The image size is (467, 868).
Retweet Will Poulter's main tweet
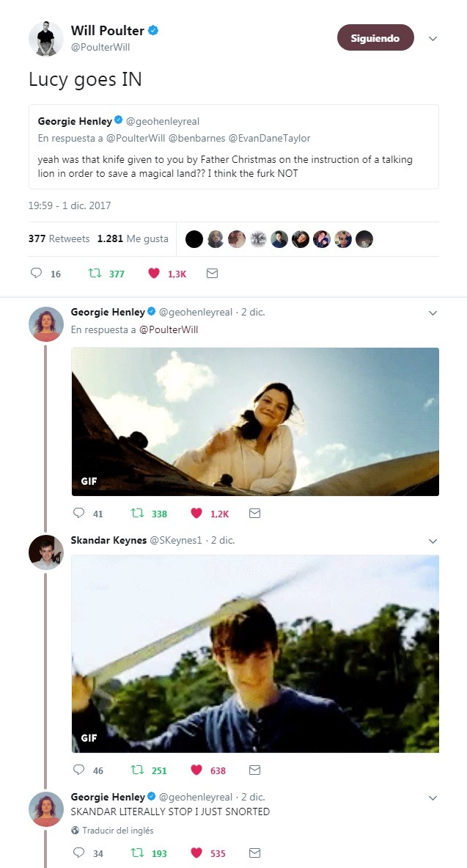(x=95, y=274)
